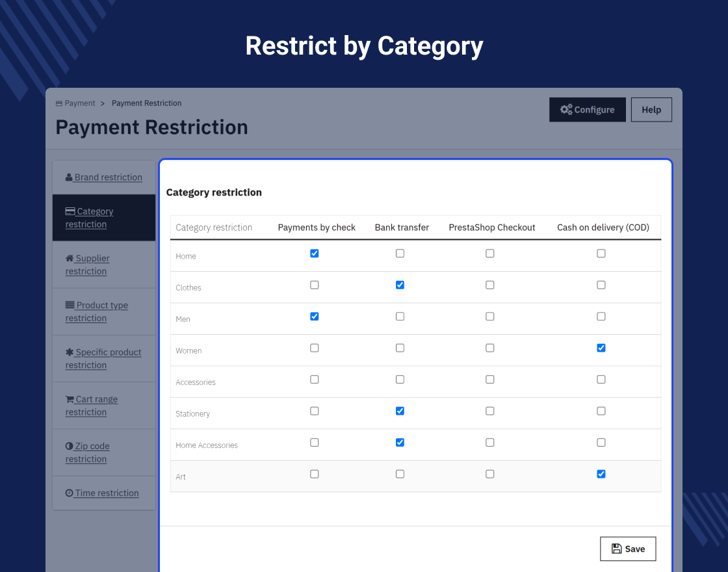Open the Brand restriction tab

104,177
